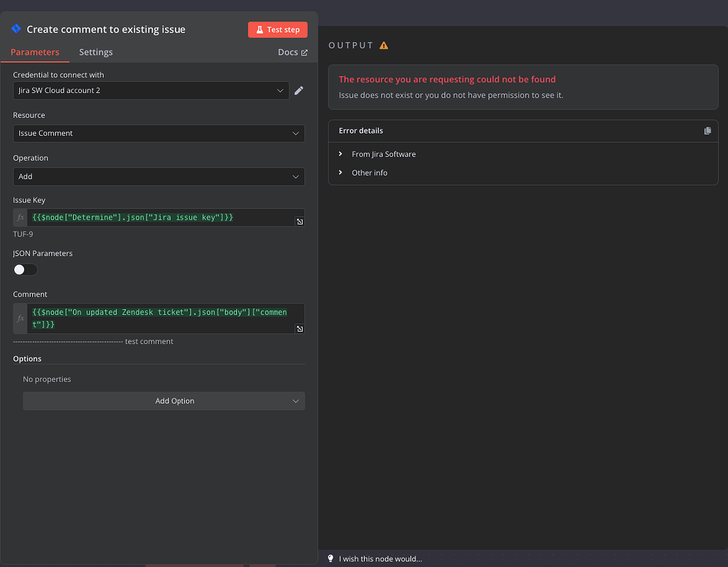
Task: Open the Resource dropdown showing Issue Comment
Action: 159,134
